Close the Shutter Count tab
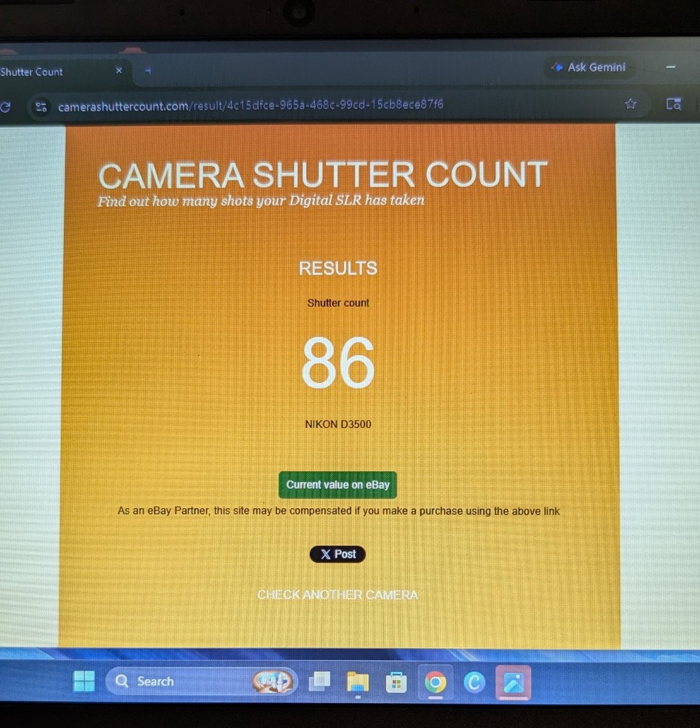Image resolution: width=700 pixels, height=728 pixels. pyautogui.click(x=119, y=71)
